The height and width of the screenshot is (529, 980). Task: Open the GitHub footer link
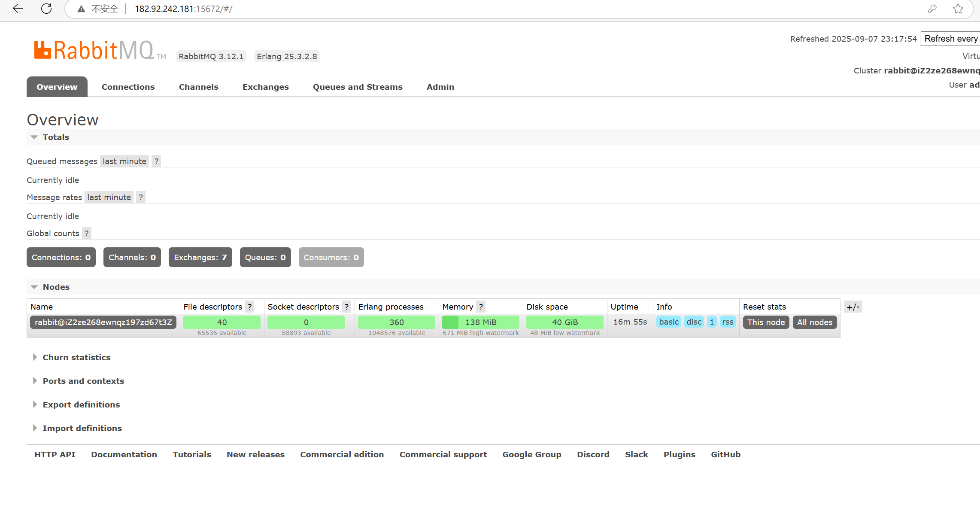coord(726,454)
